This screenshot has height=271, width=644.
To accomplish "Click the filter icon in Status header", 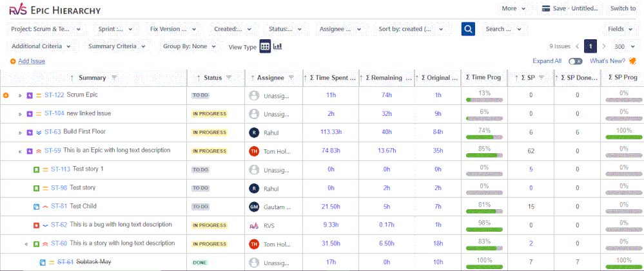I will tap(229, 77).
